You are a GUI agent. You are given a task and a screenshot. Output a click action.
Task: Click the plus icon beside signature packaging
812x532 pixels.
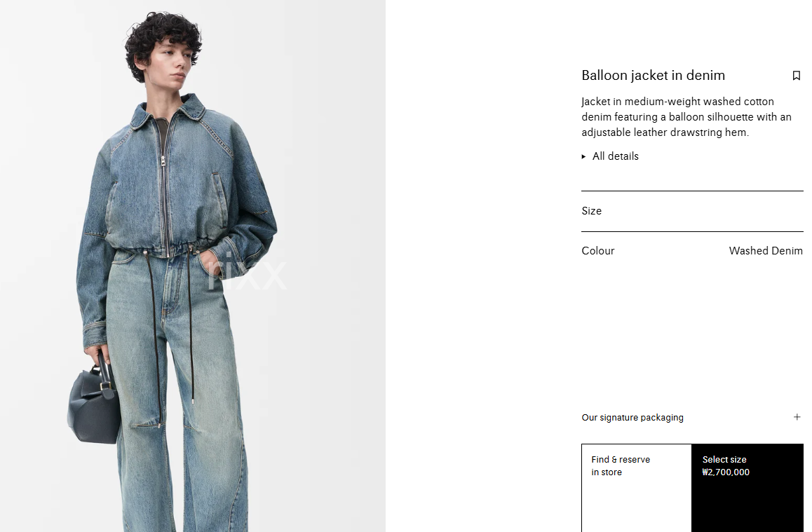[x=797, y=417]
